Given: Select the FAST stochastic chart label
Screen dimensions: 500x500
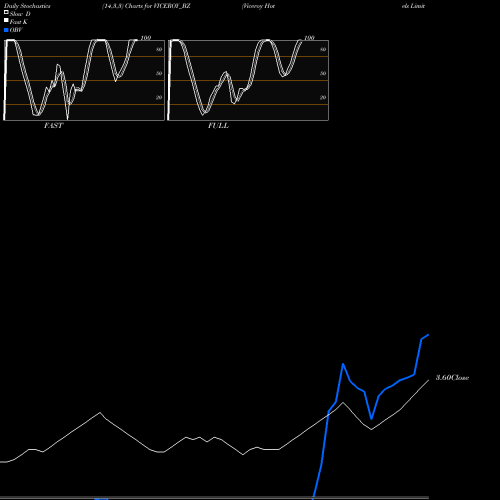Looking at the screenshot, I should click(x=53, y=125).
